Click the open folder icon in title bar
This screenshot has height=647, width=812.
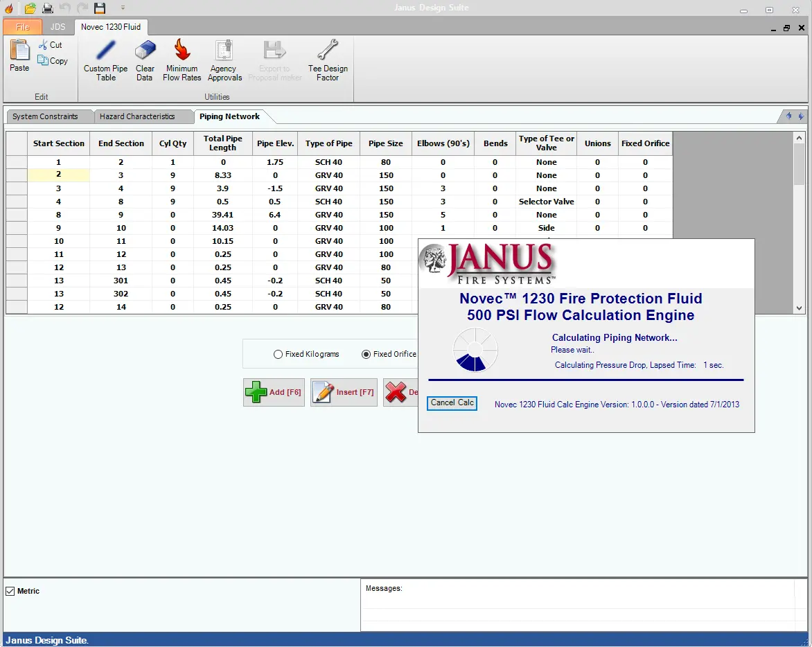coord(30,8)
